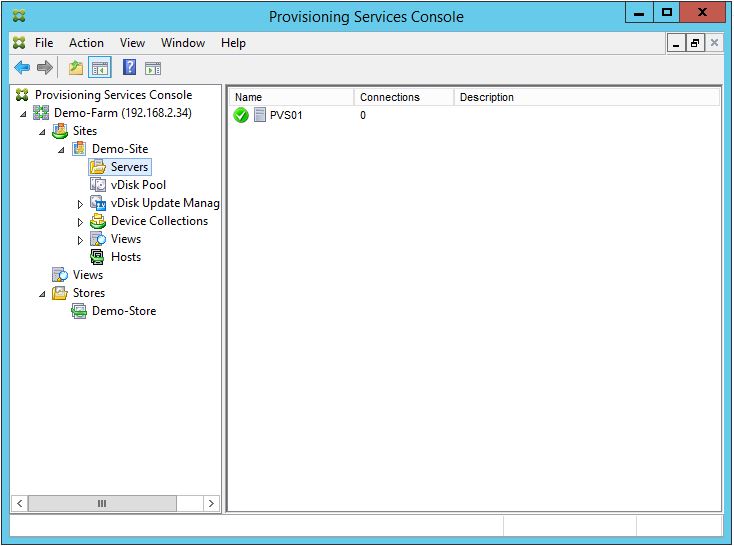Click the Forward arrow toolbar icon

tap(44, 68)
